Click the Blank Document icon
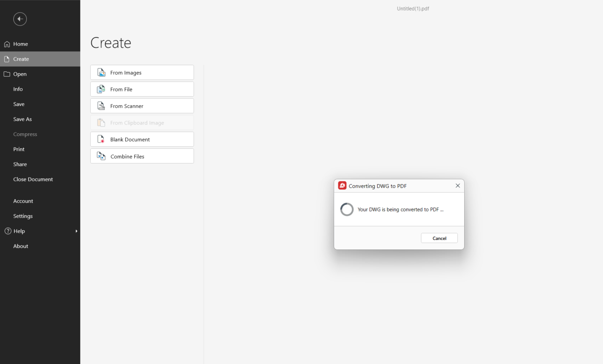603x364 pixels. 101,139
